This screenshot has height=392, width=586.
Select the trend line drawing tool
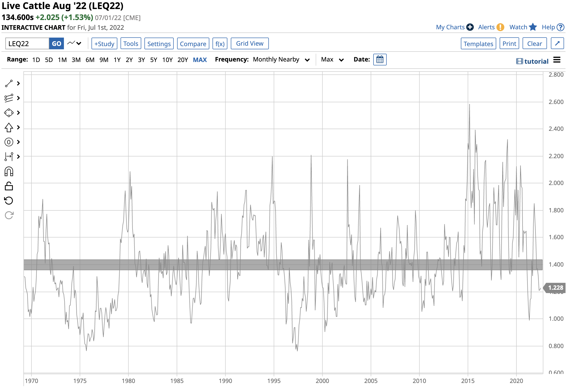tap(9, 83)
